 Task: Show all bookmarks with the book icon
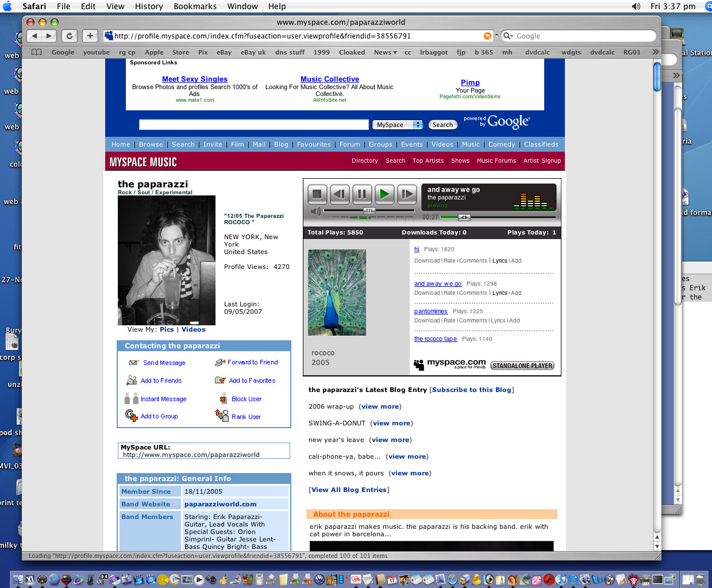[x=37, y=52]
